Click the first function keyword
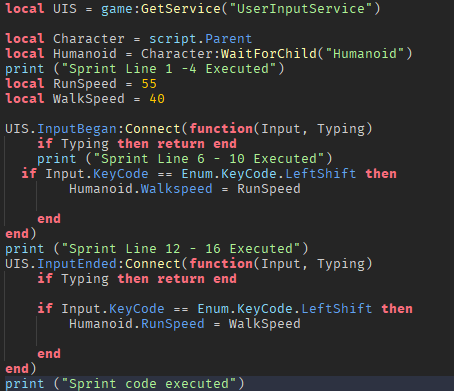 (221, 129)
